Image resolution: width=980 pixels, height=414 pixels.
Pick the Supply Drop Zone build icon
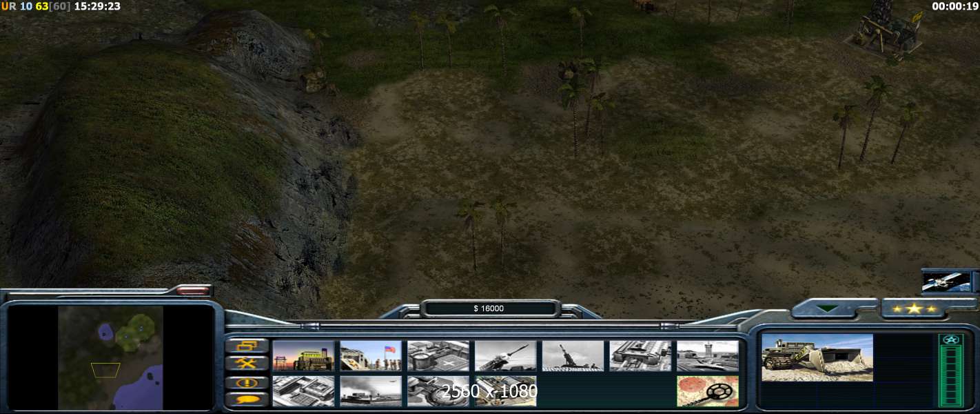pyautogui.click(x=371, y=391)
